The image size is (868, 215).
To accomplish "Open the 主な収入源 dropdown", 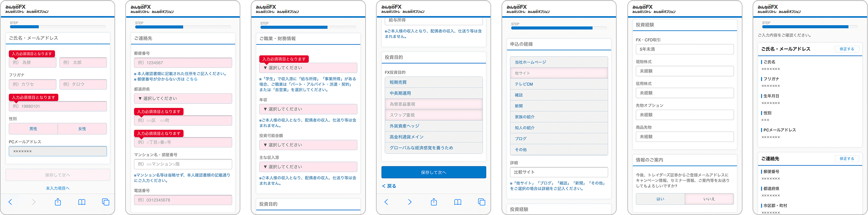I will (x=308, y=167).
